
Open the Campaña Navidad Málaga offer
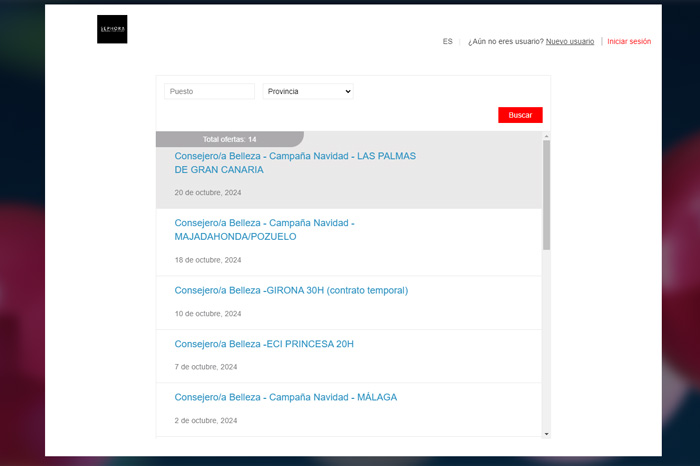click(x=285, y=397)
